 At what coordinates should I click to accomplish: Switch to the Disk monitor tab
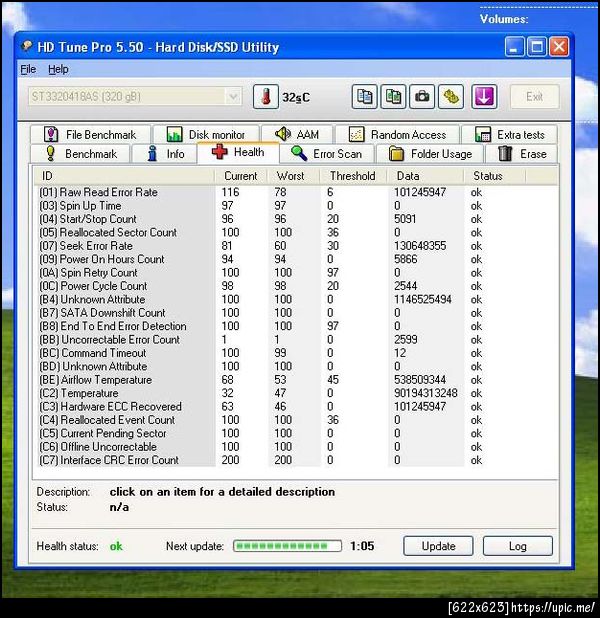206,134
